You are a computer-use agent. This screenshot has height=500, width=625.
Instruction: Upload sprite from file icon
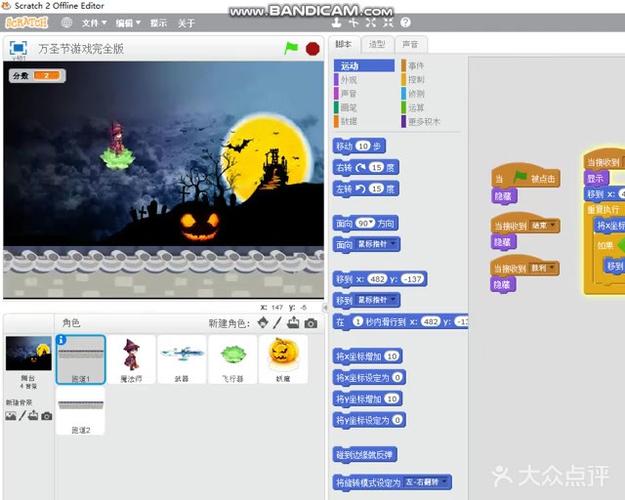pyautogui.click(x=293, y=323)
